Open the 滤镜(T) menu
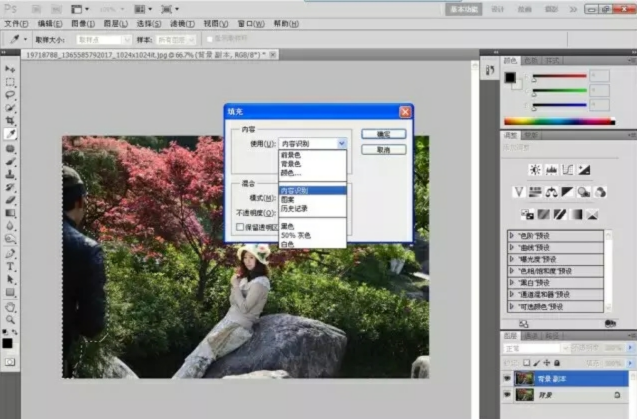Viewport: 637px width, 419px height. tap(182, 24)
